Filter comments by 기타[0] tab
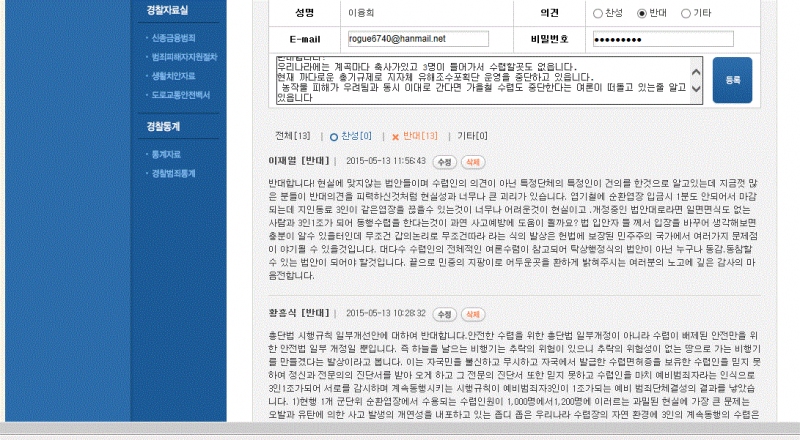This screenshot has width=800, height=440. point(472,136)
